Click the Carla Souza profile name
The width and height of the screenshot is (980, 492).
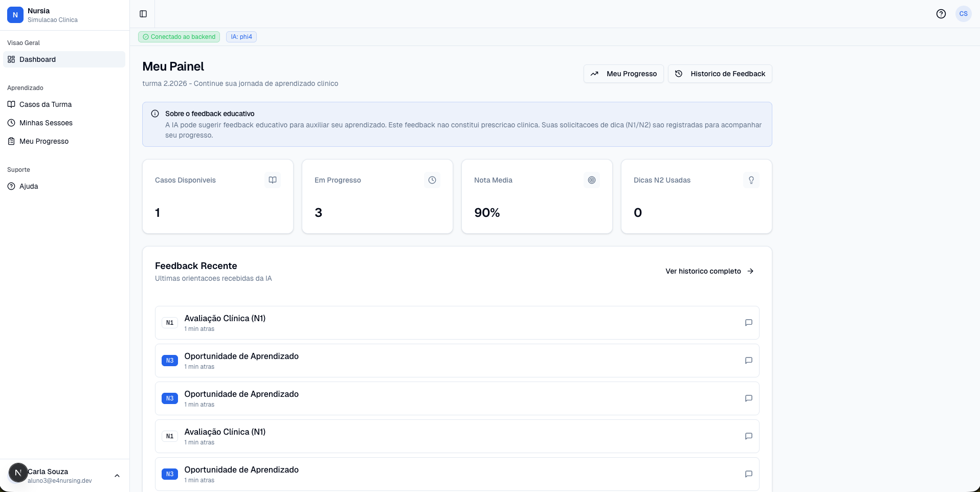[48, 472]
